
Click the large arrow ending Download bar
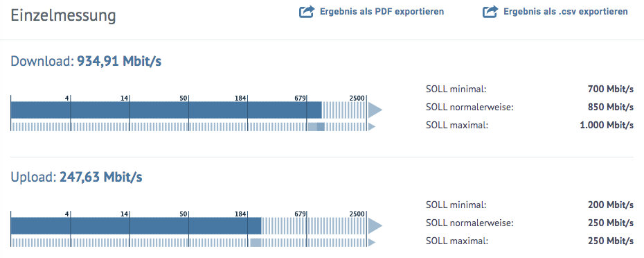tap(375, 110)
